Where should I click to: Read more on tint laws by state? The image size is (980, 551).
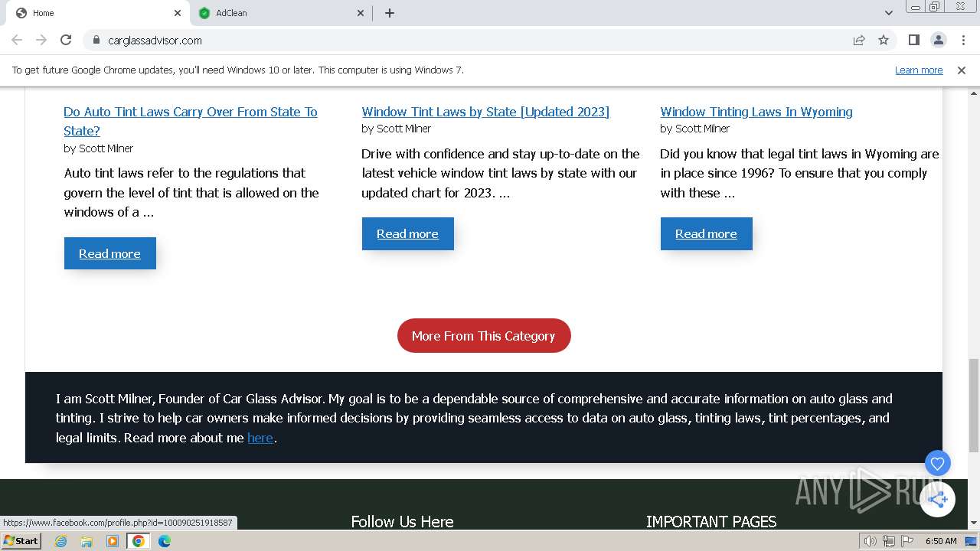[x=407, y=234]
